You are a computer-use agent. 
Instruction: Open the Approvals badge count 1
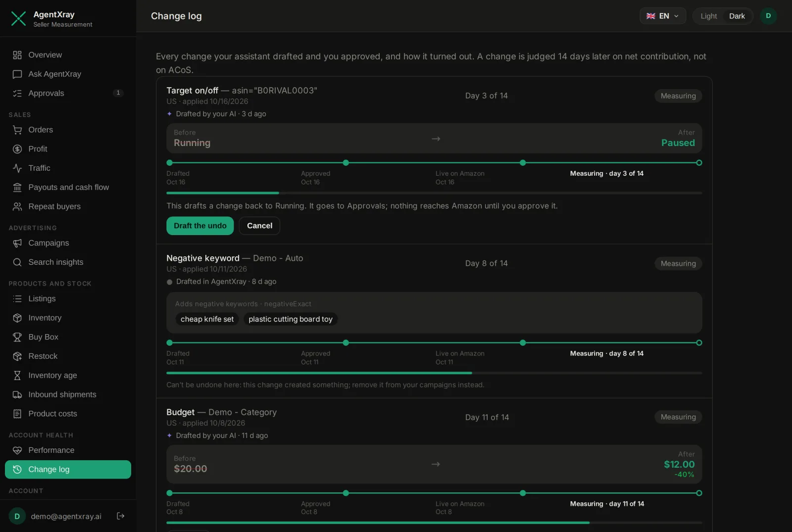click(x=118, y=93)
